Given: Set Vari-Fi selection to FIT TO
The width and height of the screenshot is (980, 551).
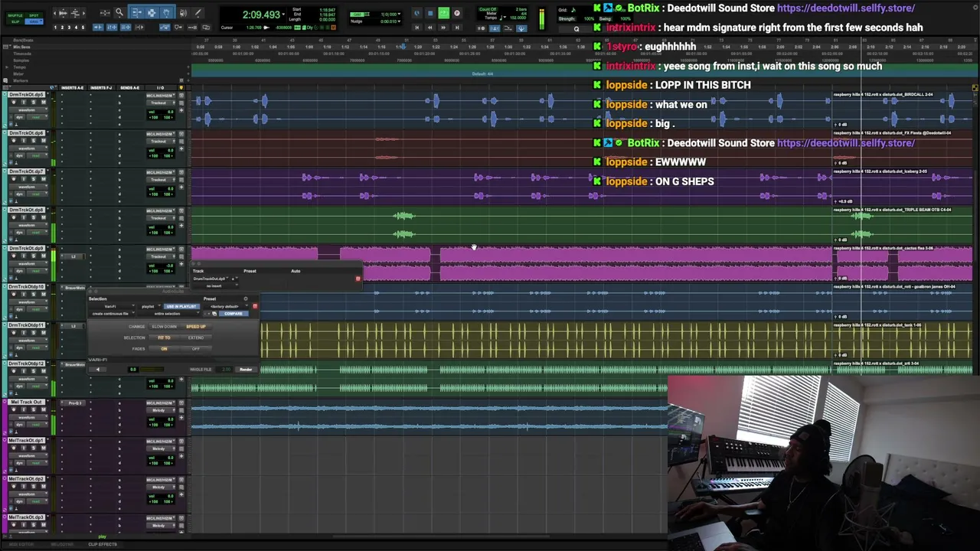Looking at the screenshot, I should (x=164, y=337).
